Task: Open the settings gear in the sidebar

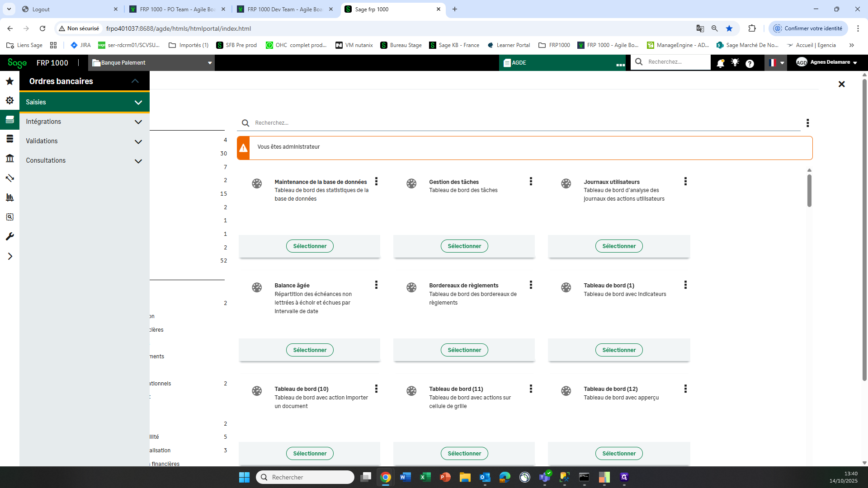Action: [9, 100]
